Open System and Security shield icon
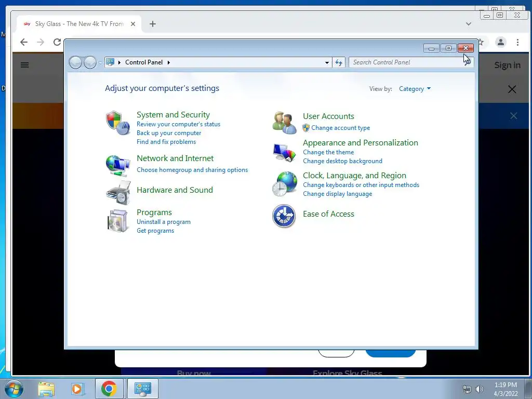Viewport: 532px width, 399px height. 118,123
